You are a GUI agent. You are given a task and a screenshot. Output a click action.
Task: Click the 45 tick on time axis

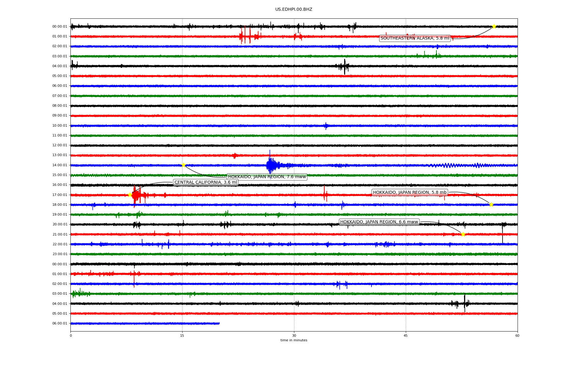[x=406, y=335]
